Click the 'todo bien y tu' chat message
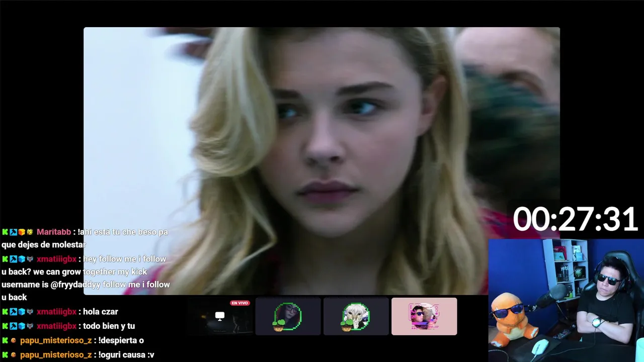This screenshot has width=644, height=362. click(x=109, y=326)
